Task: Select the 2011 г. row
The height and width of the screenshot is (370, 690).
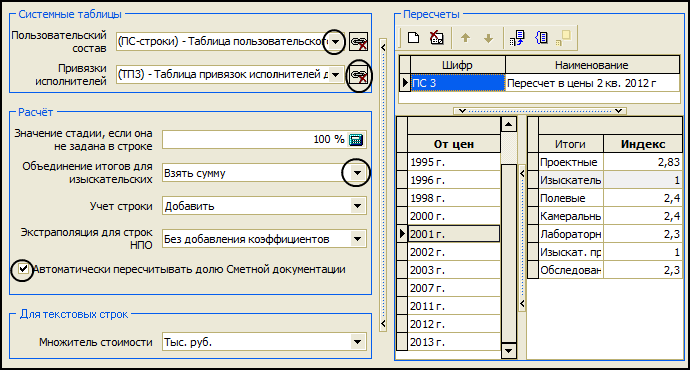Action: (x=454, y=306)
